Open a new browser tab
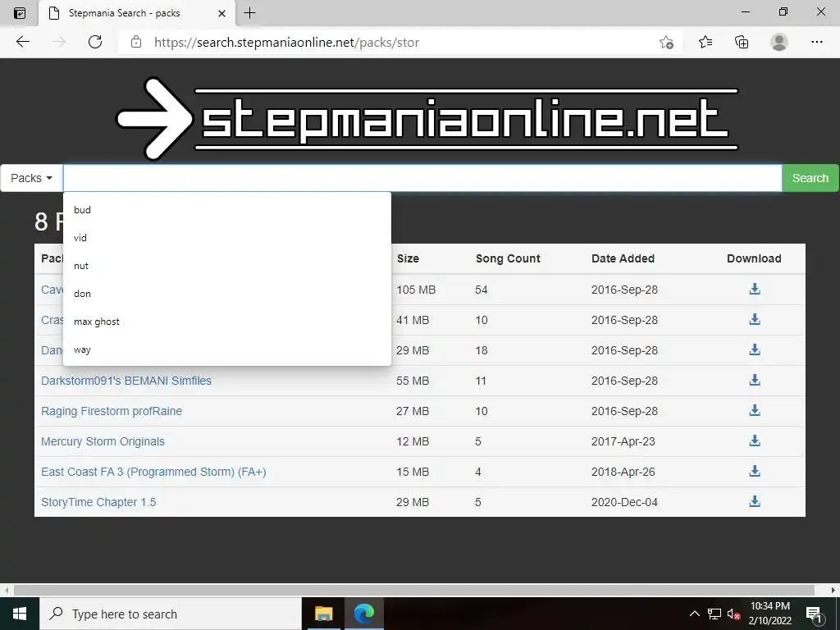The width and height of the screenshot is (840, 630). coord(249,13)
